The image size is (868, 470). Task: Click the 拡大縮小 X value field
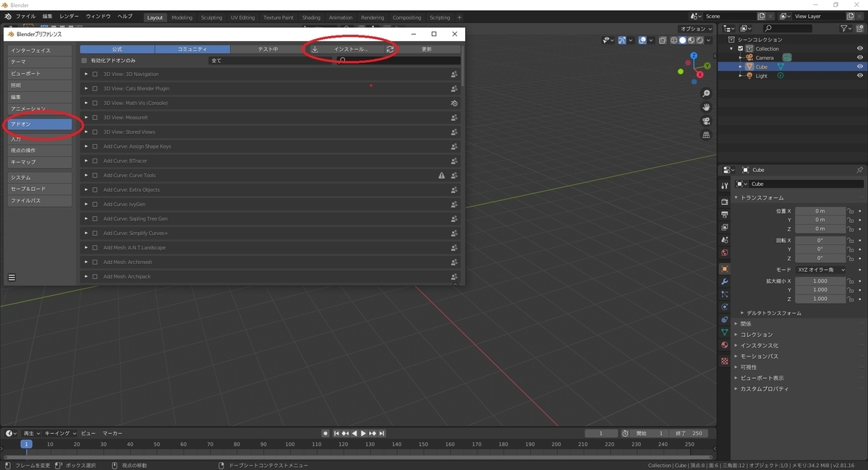820,281
